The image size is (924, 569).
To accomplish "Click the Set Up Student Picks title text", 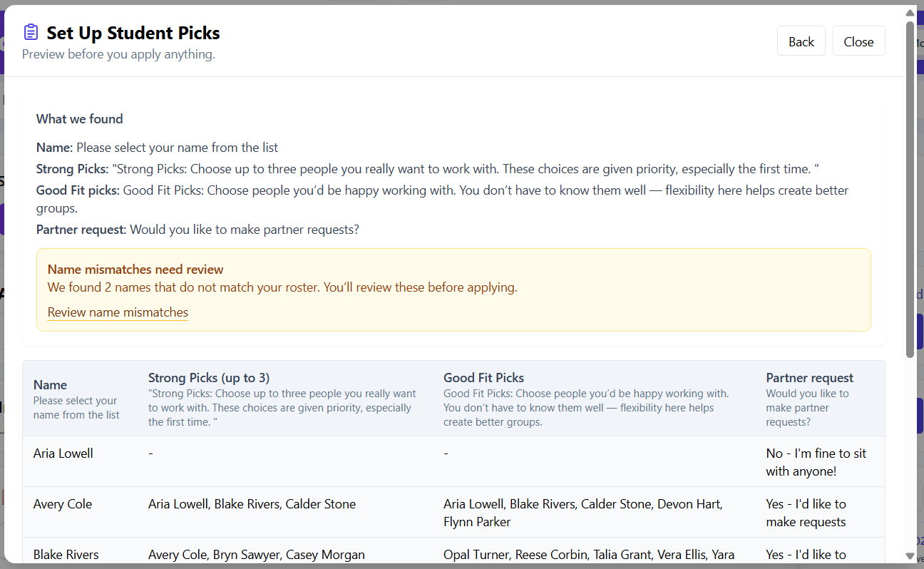I will coord(133,33).
